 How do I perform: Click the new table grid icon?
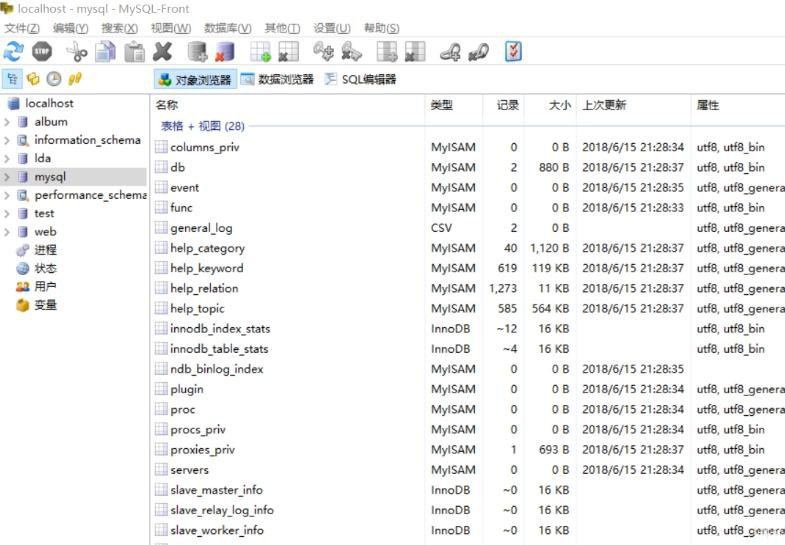coord(260,52)
